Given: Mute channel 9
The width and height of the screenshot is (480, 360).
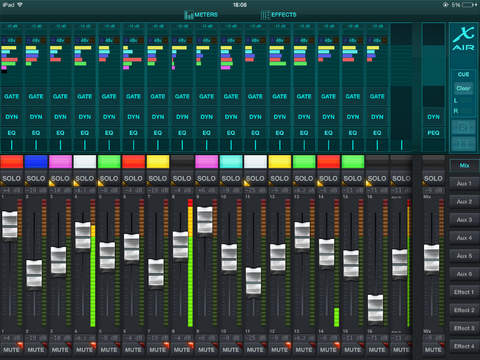Looking at the screenshot, I should [206, 349].
